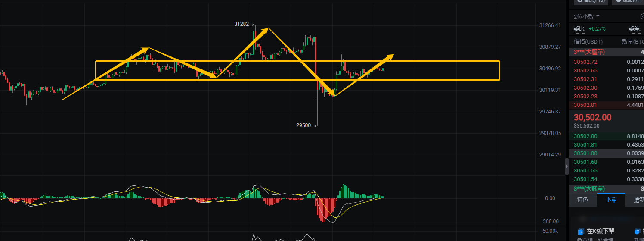Click the 委差 label

click(x=635, y=29)
